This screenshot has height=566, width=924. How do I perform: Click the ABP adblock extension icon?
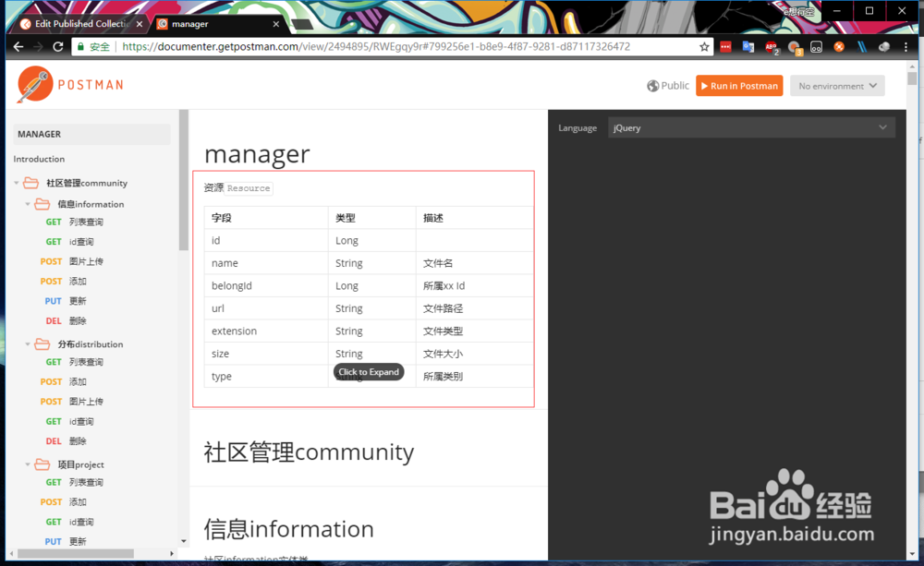(772, 46)
